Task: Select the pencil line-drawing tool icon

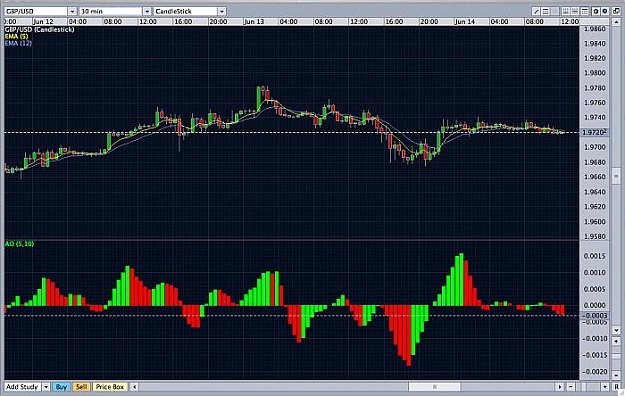Action: 536,11
